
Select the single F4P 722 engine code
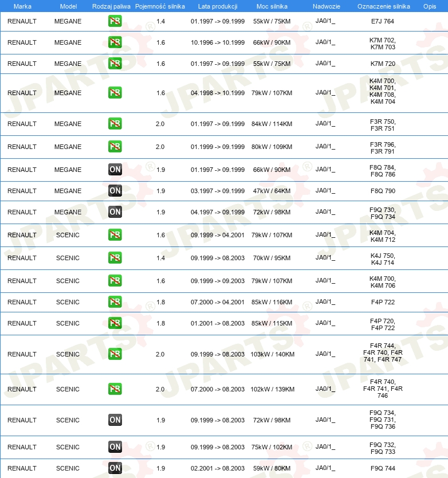pyautogui.click(x=383, y=302)
